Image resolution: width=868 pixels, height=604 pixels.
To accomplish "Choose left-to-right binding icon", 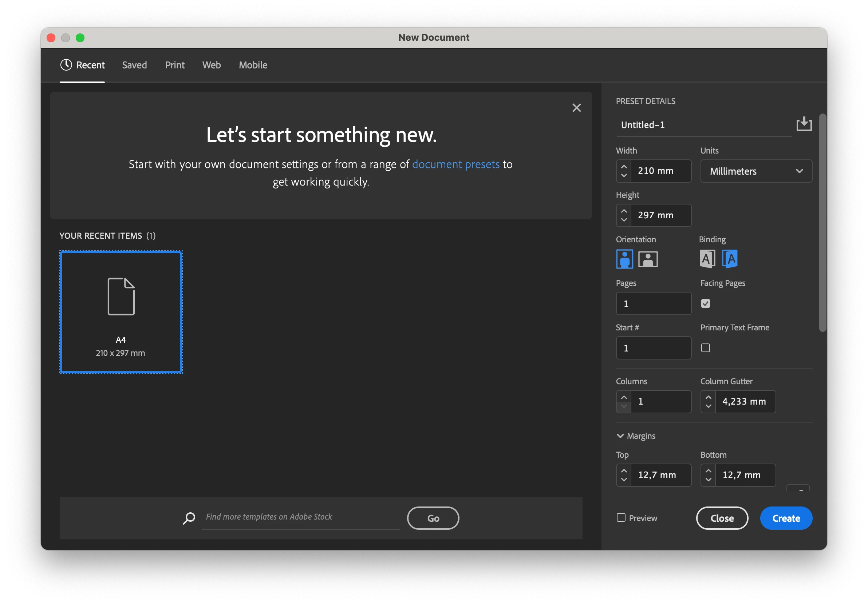I will point(707,259).
